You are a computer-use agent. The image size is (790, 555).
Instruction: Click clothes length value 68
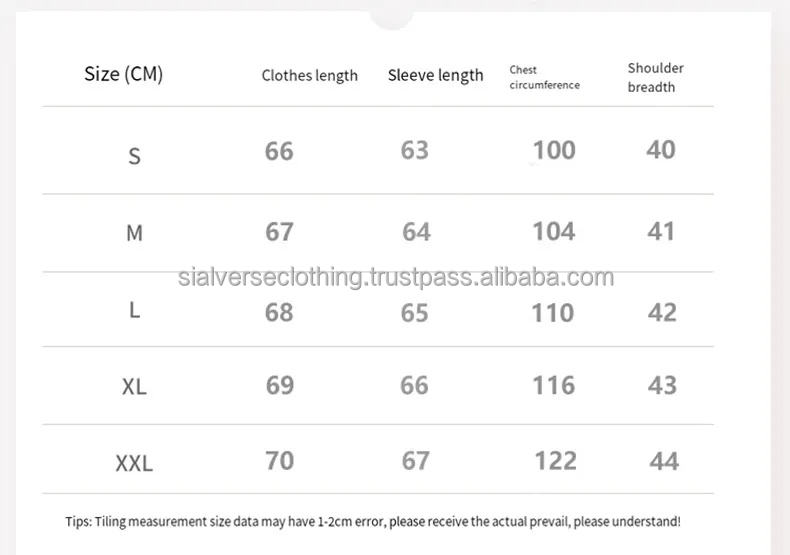pos(279,312)
